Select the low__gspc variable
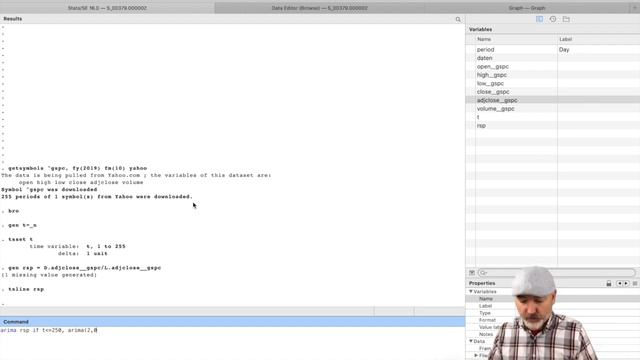The height and width of the screenshot is (360, 640). (490, 83)
